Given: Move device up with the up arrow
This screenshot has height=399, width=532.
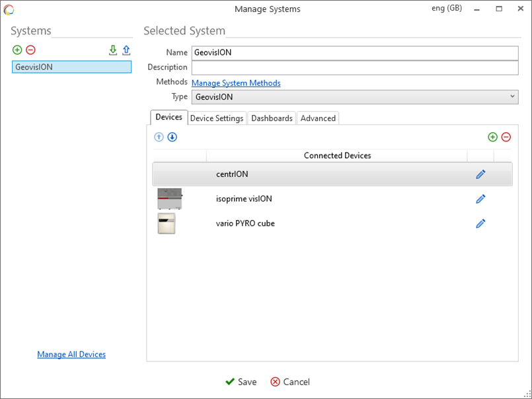Looking at the screenshot, I should click(159, 137).
